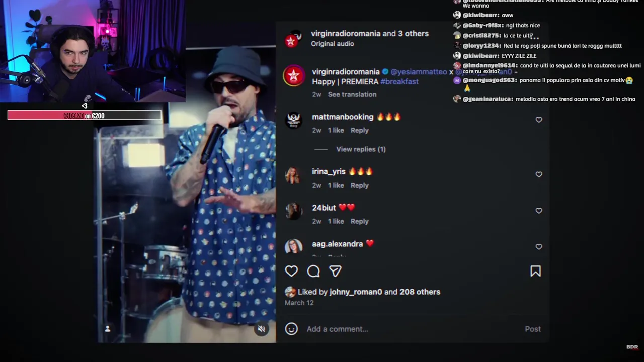Image resolution: width=644 pixels, height=362 pixels.
Task: Open the @yesiammatteo profile mention
Action: [x=419, y=72]
